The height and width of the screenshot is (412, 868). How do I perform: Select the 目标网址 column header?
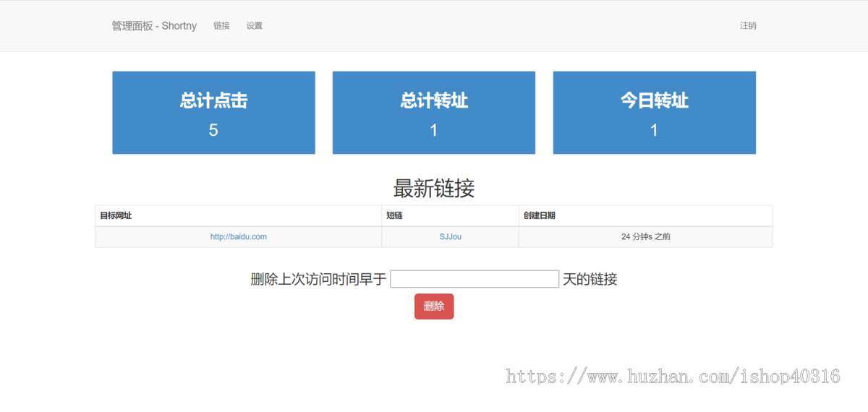click(238, 215)
